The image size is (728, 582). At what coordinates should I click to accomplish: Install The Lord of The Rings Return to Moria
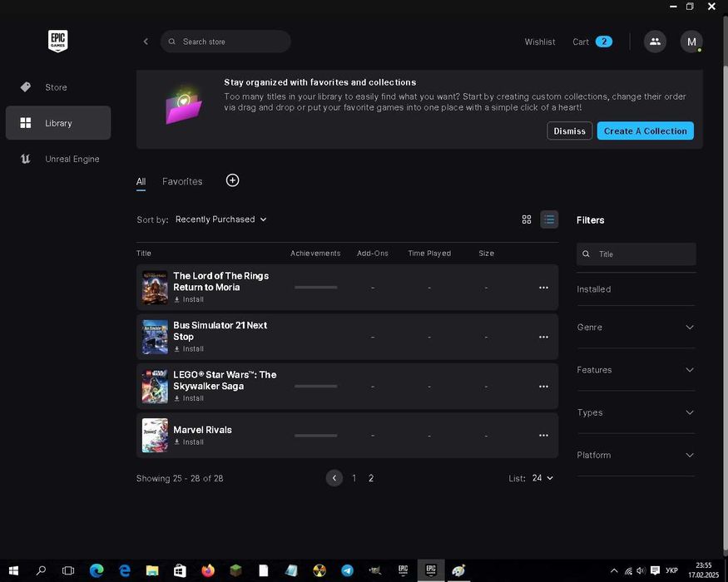point(189,300)
